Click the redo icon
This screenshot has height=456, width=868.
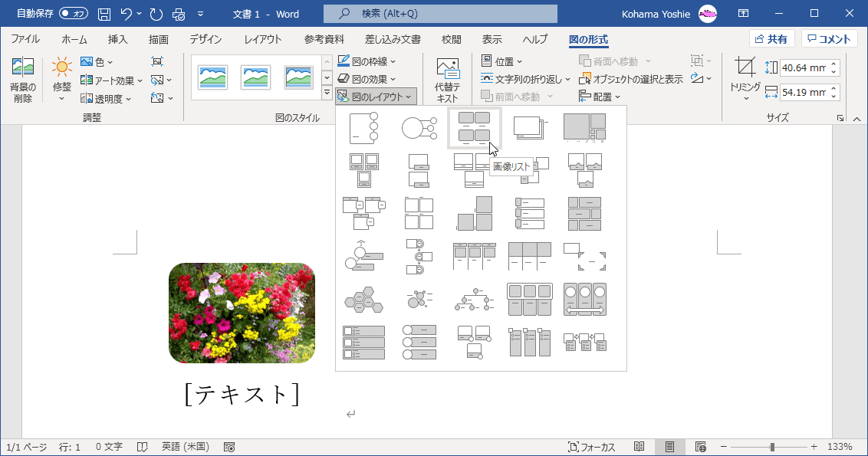pos(156,15)
